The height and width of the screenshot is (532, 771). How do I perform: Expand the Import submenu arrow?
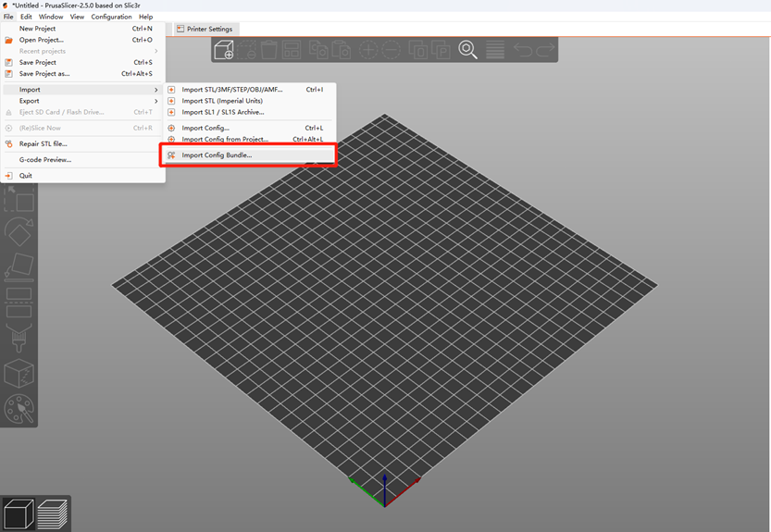click(155, 90)
